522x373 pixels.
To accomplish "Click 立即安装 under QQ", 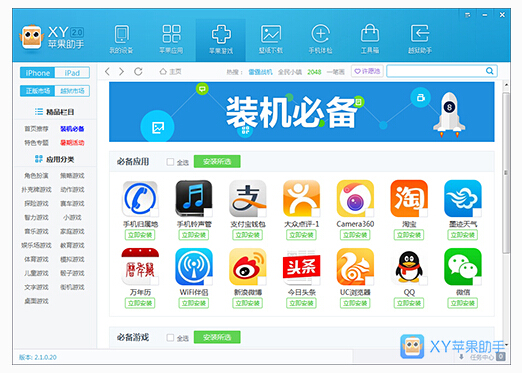I will [x=409, y=303].
